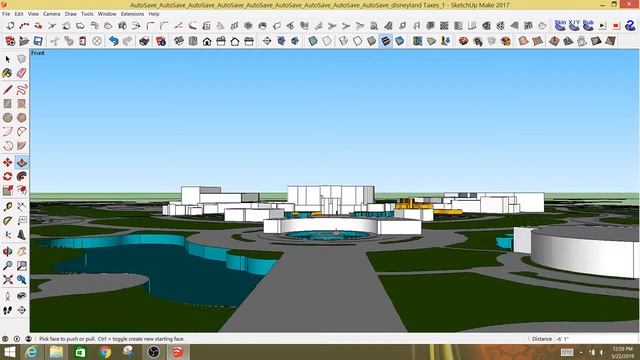Screen dimensions: 640x360
Task: Activate the Line pencil tool
Action: tap(7, 89)
